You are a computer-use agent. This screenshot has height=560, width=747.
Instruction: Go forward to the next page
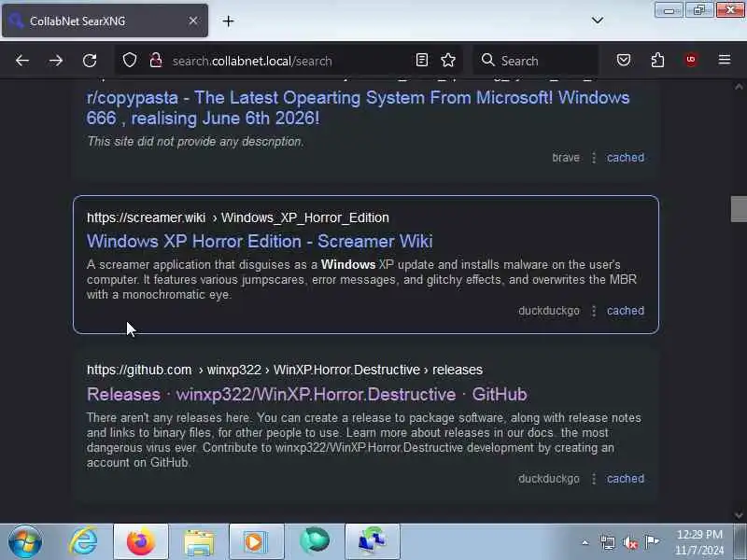click(56, 61)
